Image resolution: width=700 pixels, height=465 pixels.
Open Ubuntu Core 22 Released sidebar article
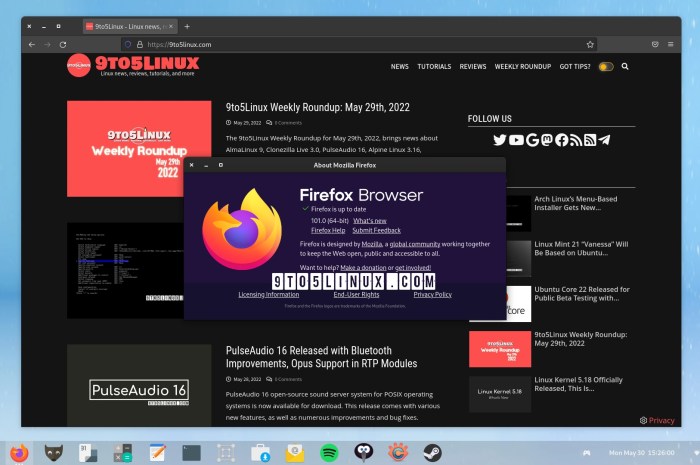(582, 294)
